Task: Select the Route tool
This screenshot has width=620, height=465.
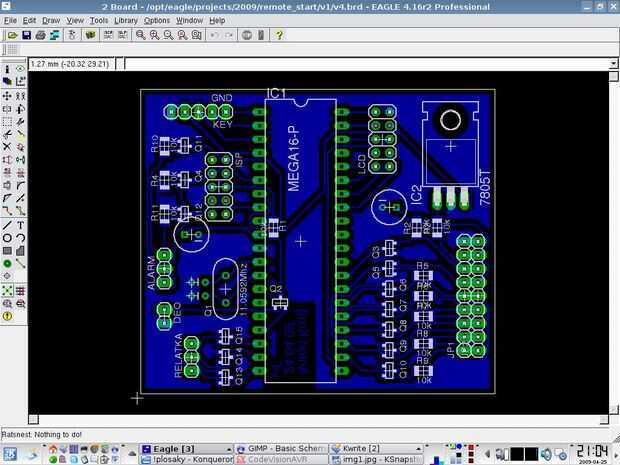Action: click(x=7, y=211)
